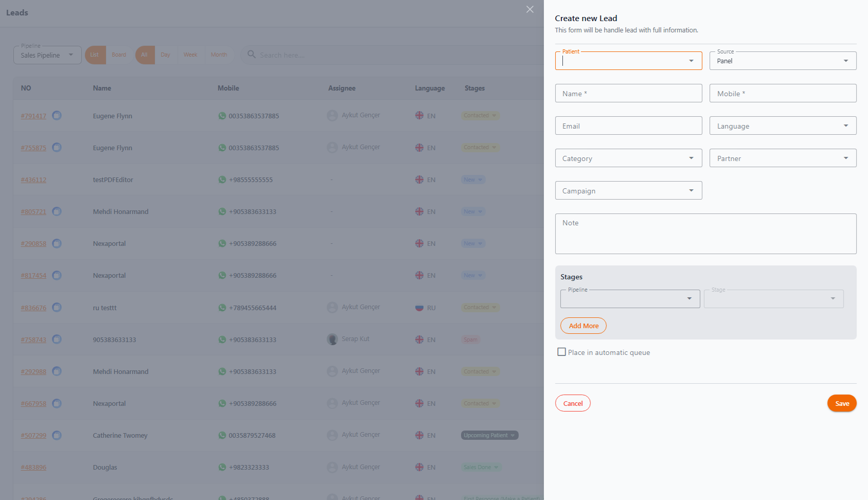The image size is (868, 500).
Task: Click WhatsApp icon next to +98555555555
Action: pyautogui.click(x=222, y=180)
